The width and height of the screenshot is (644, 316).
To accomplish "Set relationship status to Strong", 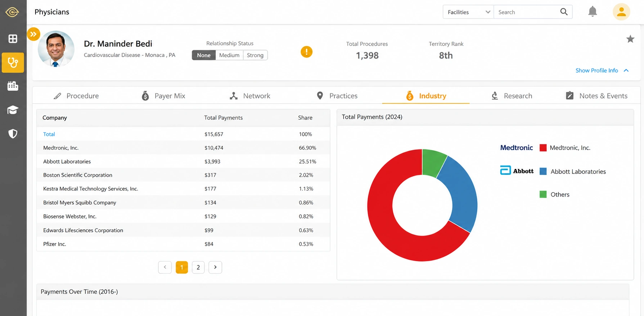I will click(x=255, y=55).
